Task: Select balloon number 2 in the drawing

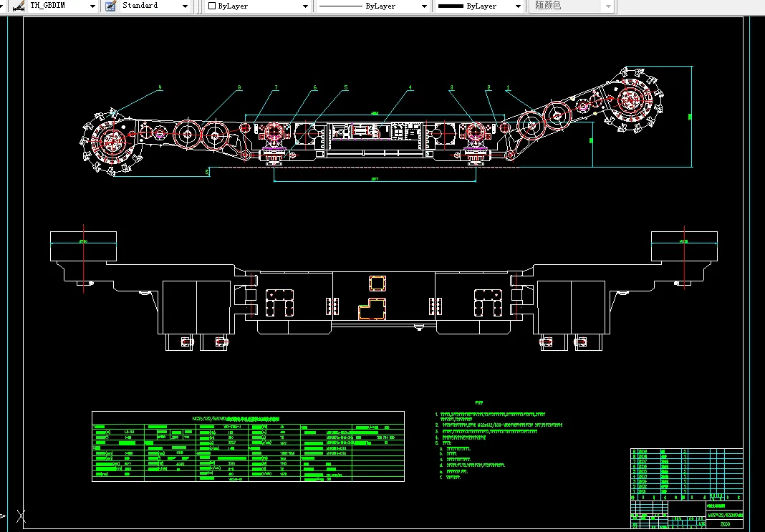Action: point(489,88)
